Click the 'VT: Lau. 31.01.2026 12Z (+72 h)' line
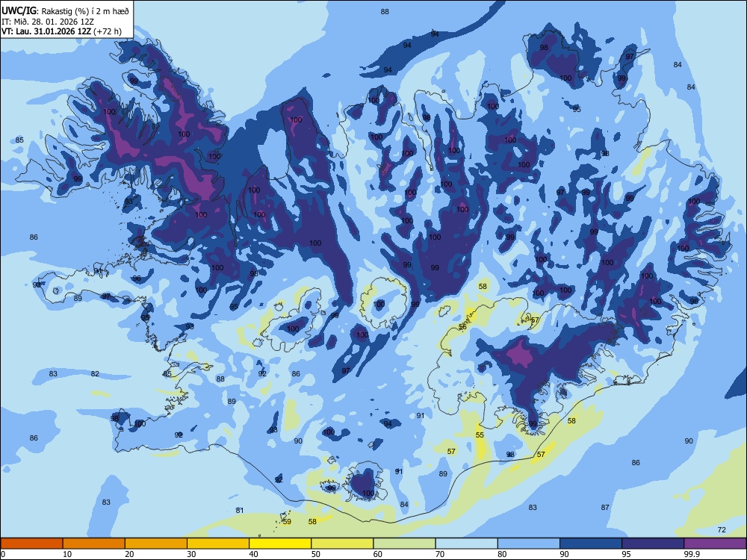 pos(61,31)
